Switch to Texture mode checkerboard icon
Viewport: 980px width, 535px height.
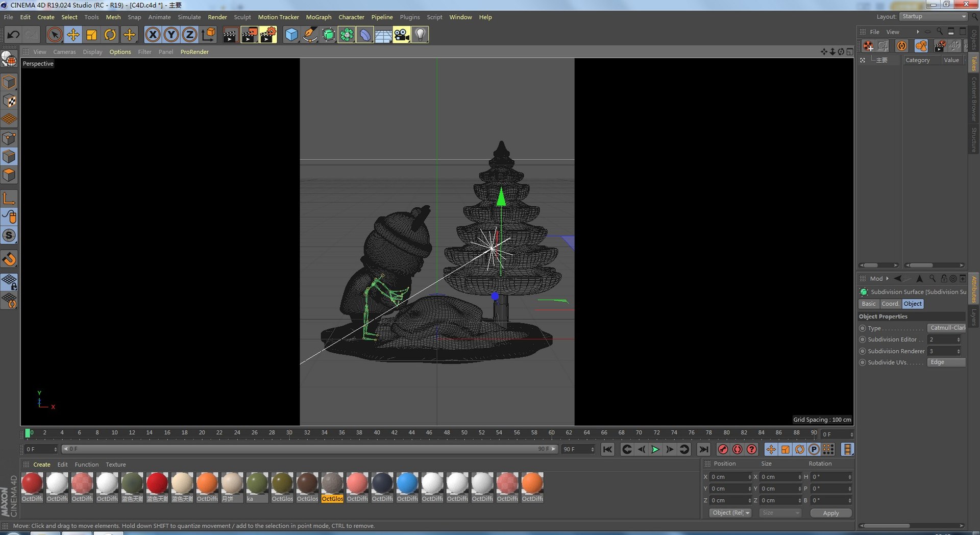coord(9,101)
